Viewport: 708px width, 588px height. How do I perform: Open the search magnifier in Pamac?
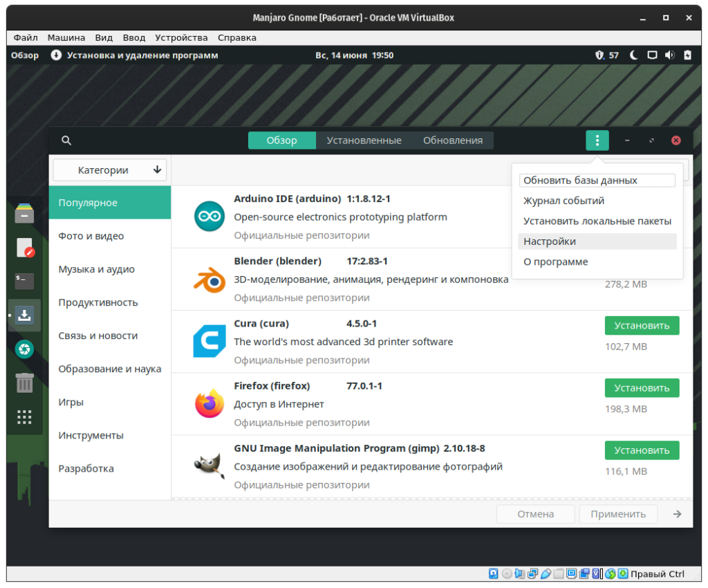[66, 140]
